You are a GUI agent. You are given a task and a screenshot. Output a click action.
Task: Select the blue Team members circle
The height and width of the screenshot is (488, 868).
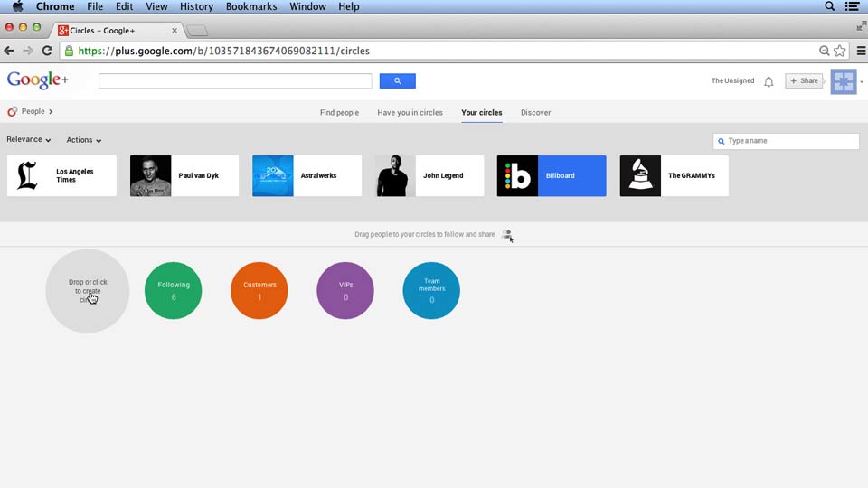(431, 290)
